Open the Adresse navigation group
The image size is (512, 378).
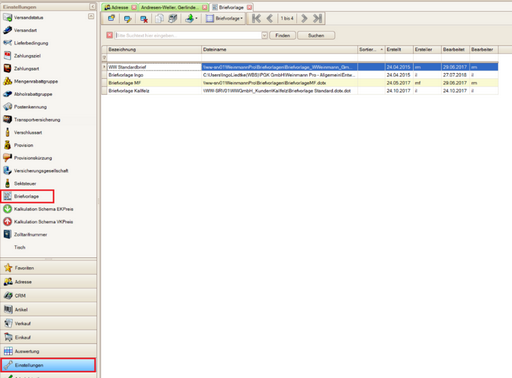(x=48, y=282)
